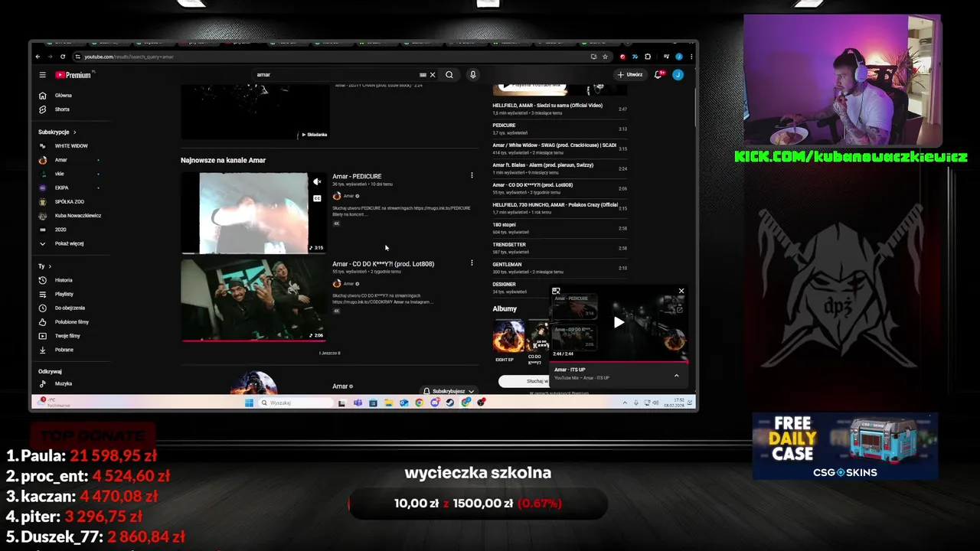Open the Główna home page
The height and width of the screenshot is (551, 980).
click(64, 96)
